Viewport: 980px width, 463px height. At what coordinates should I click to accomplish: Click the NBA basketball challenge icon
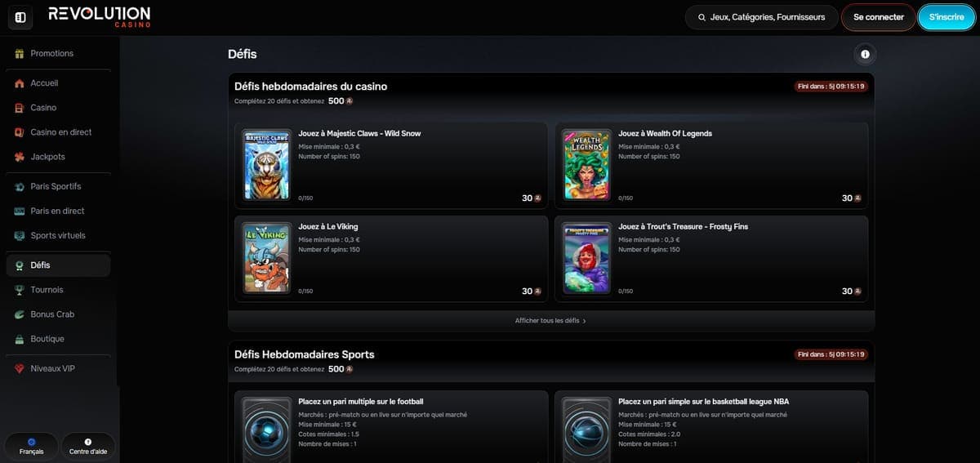click(x=586, y=430)
